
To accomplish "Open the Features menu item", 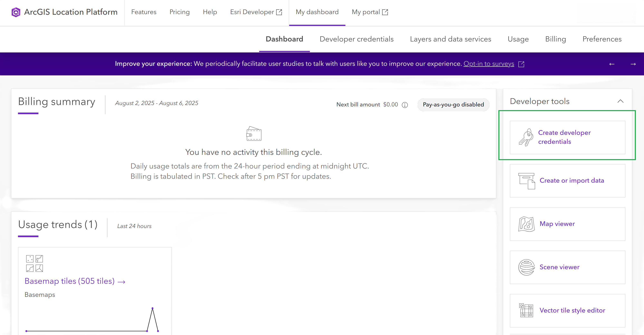I will 144,12.
